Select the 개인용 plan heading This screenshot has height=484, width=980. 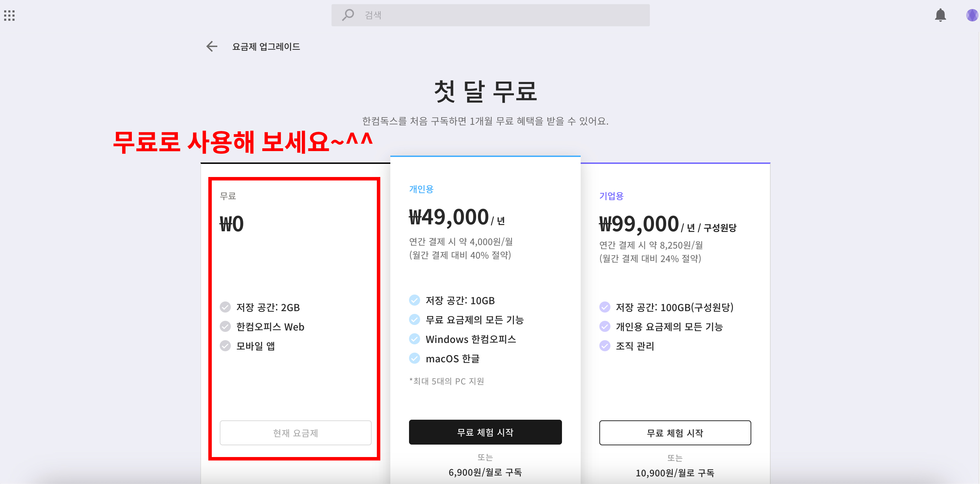coord(421,189)
